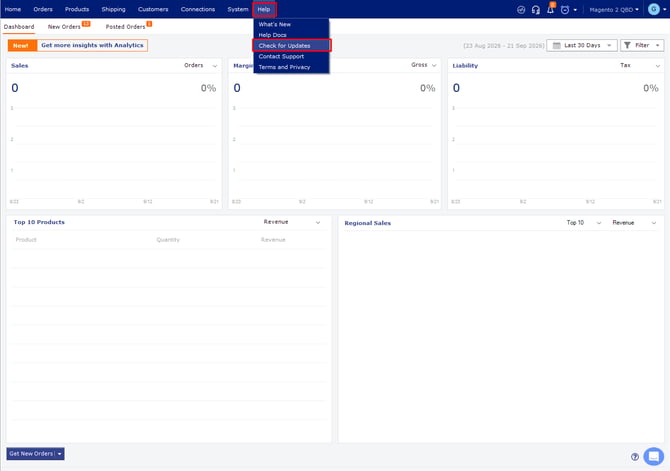Open the user avatar profile icon

pyautogui.click(x=654, y=9)
